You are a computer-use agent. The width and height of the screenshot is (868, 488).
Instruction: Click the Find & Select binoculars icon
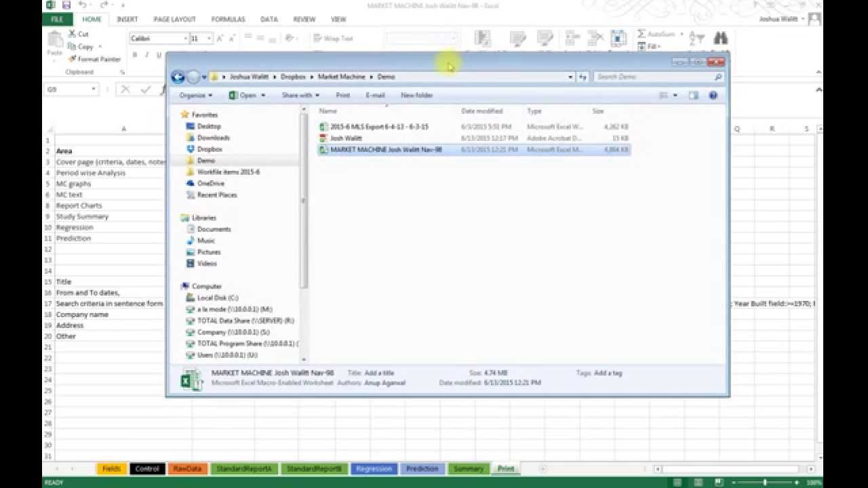point(720,39)
